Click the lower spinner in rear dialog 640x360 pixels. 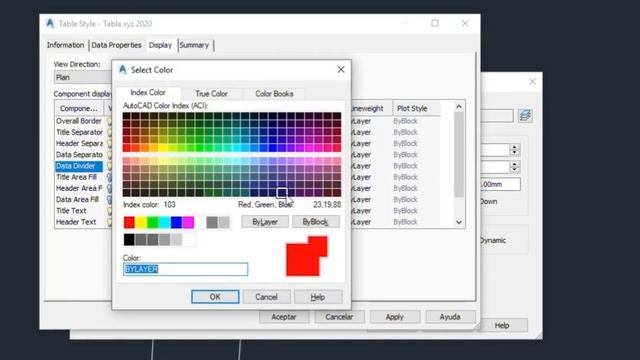coord(514,166)
